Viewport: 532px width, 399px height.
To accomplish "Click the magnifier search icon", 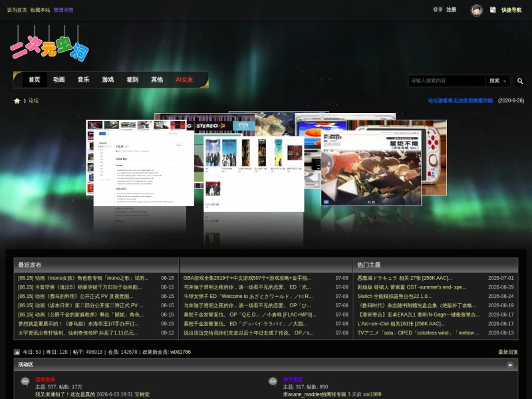I will point(520,81).
